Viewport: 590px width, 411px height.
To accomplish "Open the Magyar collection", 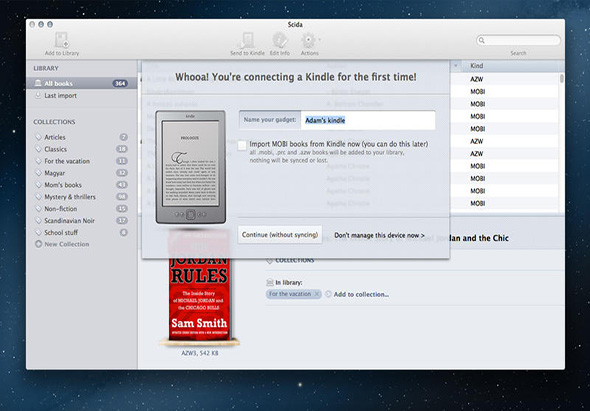I will 82,173.
